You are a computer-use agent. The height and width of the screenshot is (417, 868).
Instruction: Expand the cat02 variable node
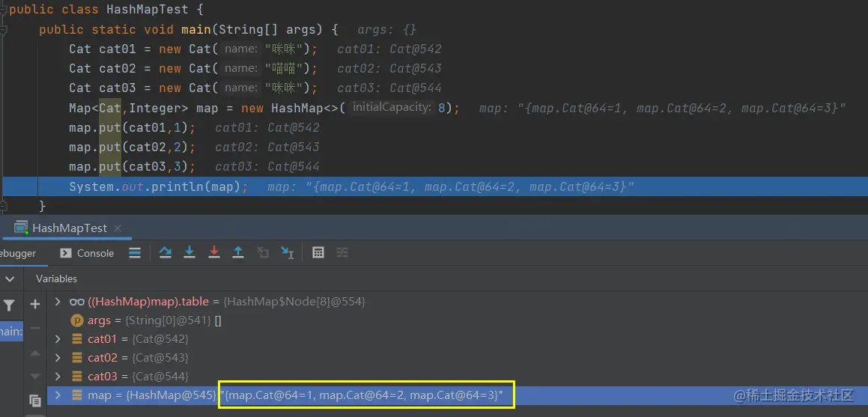point(58,358)
